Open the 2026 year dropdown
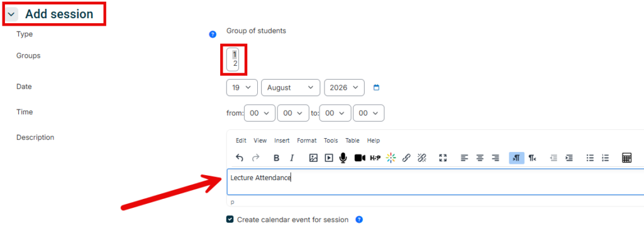644x231 pixels. pyautogui.click(x=344, y=88)
